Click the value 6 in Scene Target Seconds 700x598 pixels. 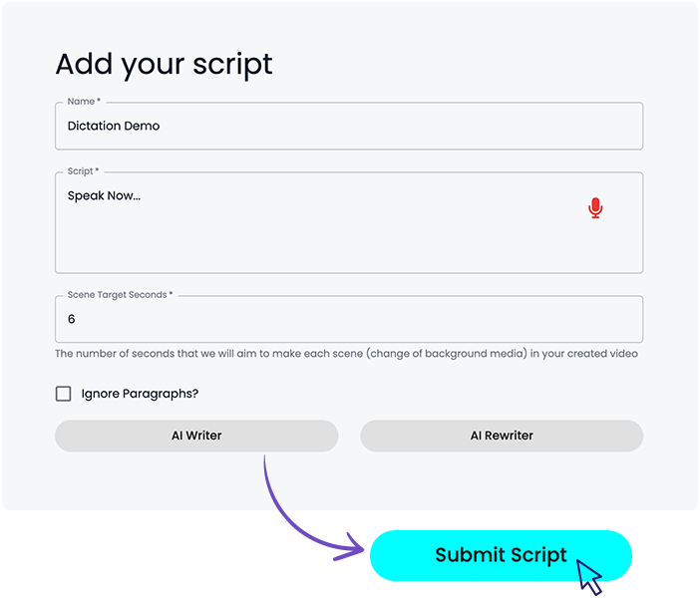(72, 319)
